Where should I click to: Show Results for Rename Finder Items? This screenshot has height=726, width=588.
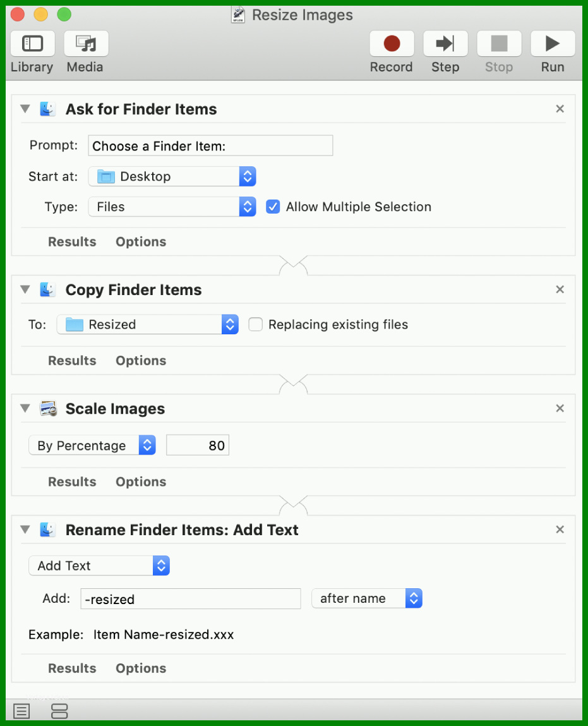point(72,669)
